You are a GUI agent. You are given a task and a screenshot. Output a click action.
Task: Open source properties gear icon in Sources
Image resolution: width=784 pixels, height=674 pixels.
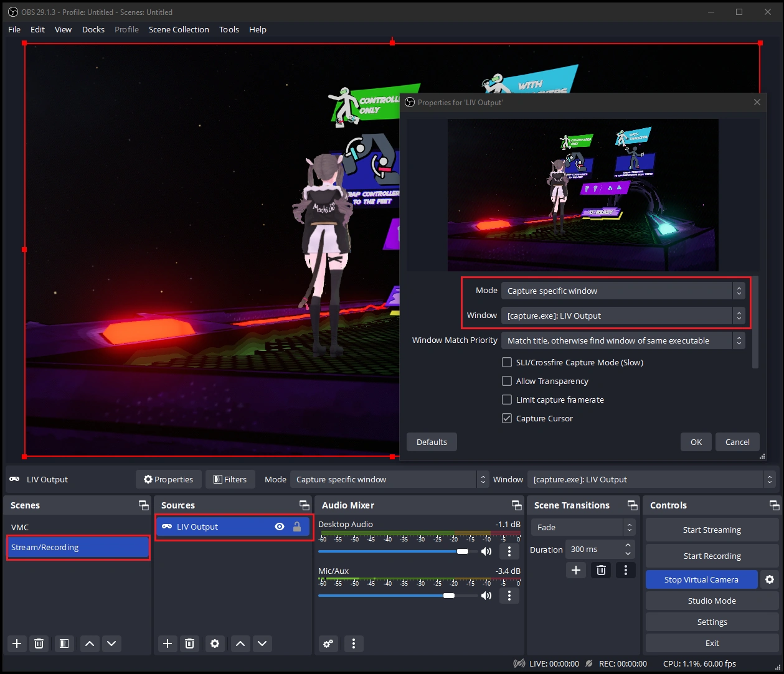pos(215,644)
